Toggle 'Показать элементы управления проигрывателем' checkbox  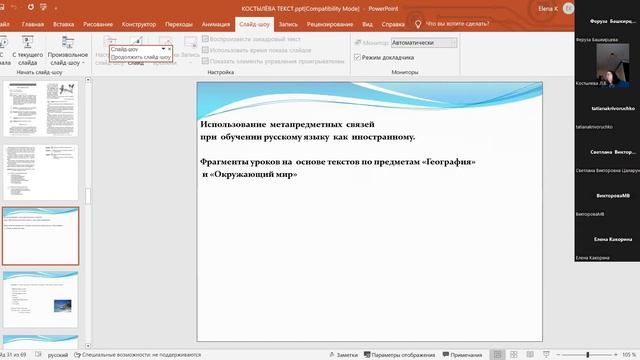(205, 61)
